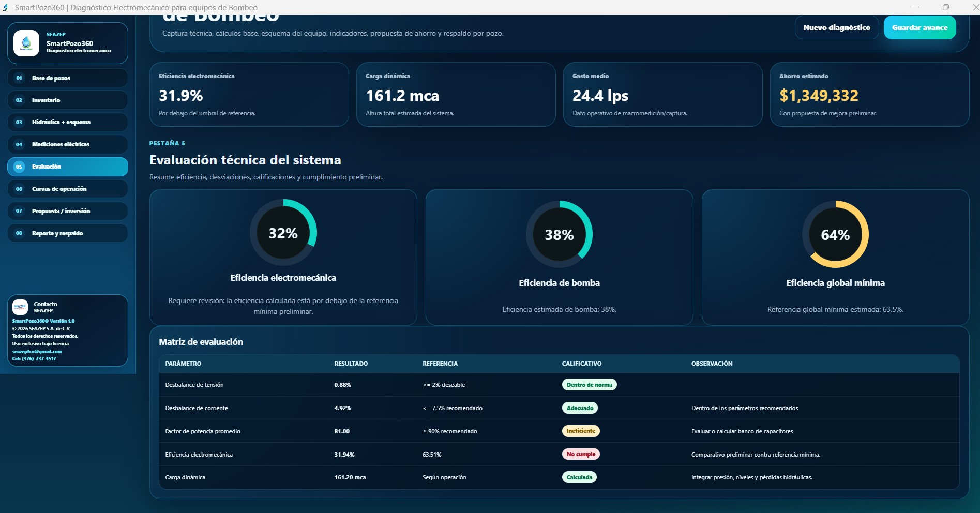The width and height of the screenshot is (980, 513).
Task: Click Guardar avance button
Action: [920, 27]
